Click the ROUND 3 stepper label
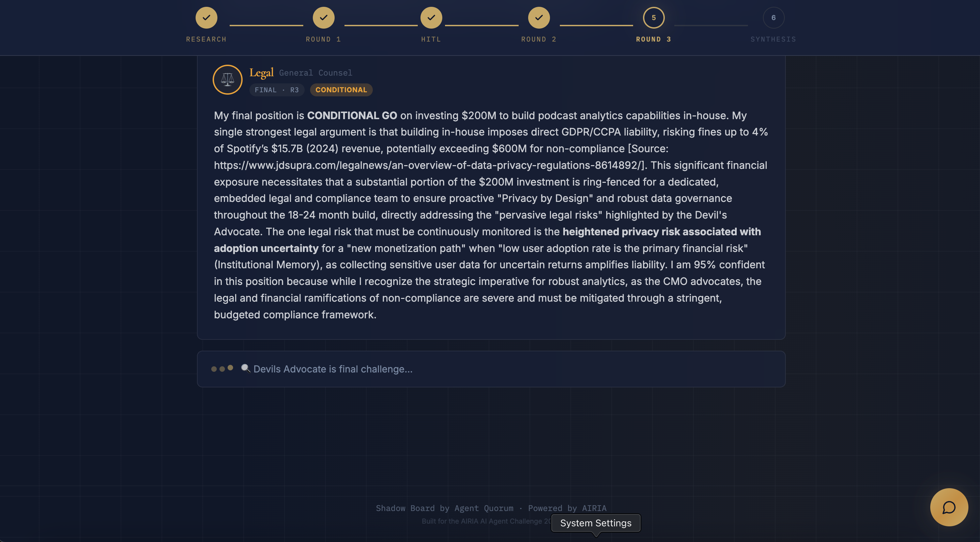This screenshot has width=980, height=542. click(x=653, y=39)
